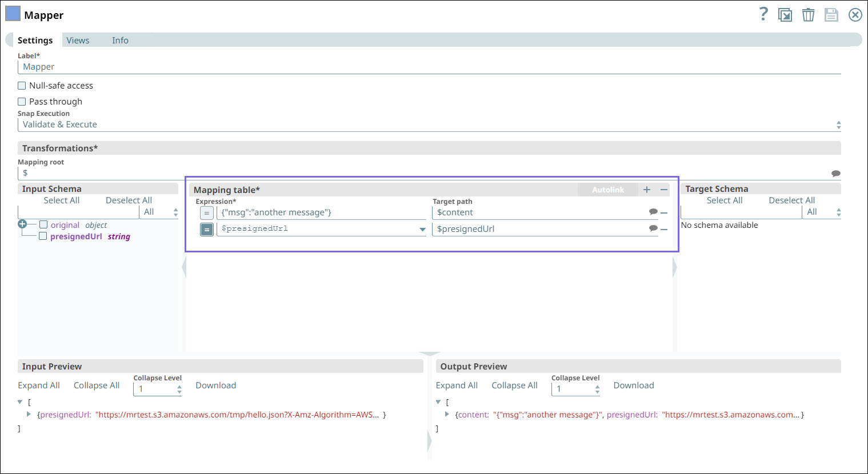Image resolution: width=868 pixels, height=474 pixels.
Task: Click the Autolink button
Action: (607, 190)
